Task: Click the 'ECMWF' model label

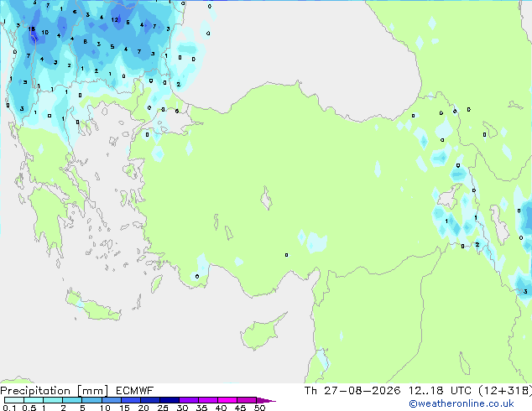Action: 134,391
